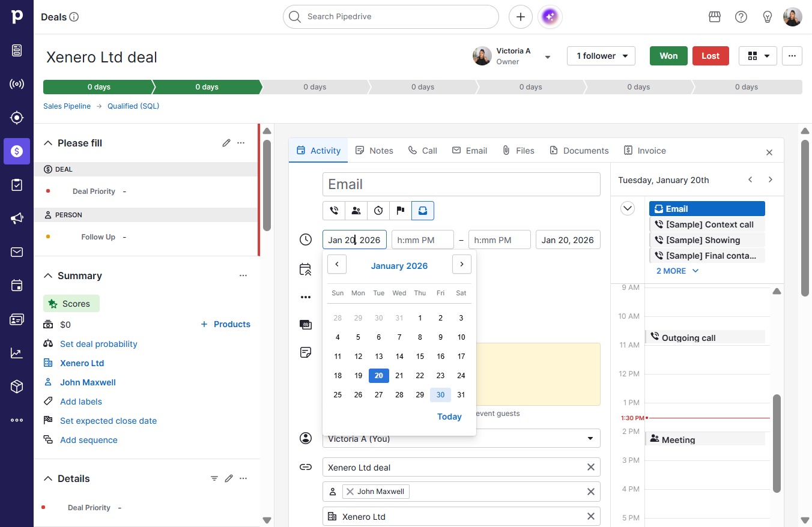Screen dimensions: 812x527
Task: Click the info icon beside Deals title
Action: 74,17
